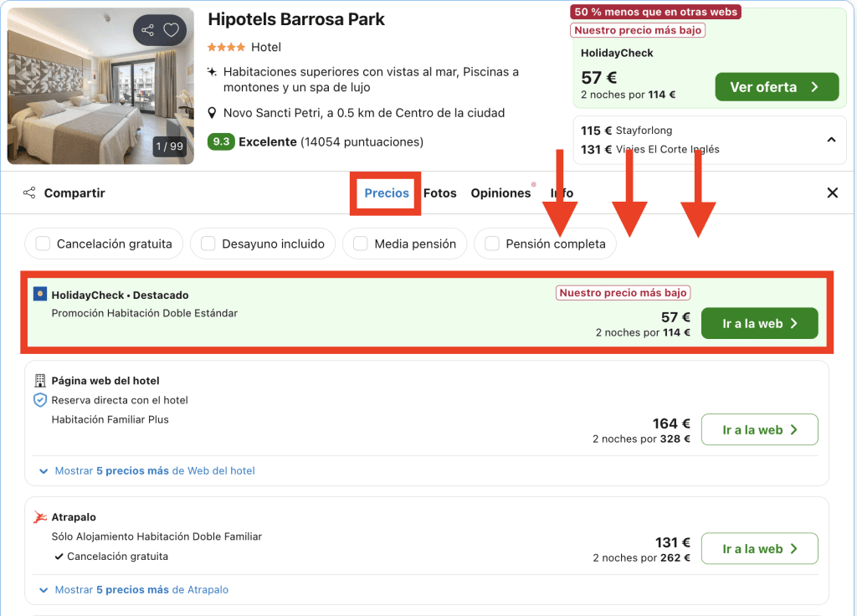
Task: Click the location pin icon near Novo Sancti Petri
Action: tap(213, 113)
